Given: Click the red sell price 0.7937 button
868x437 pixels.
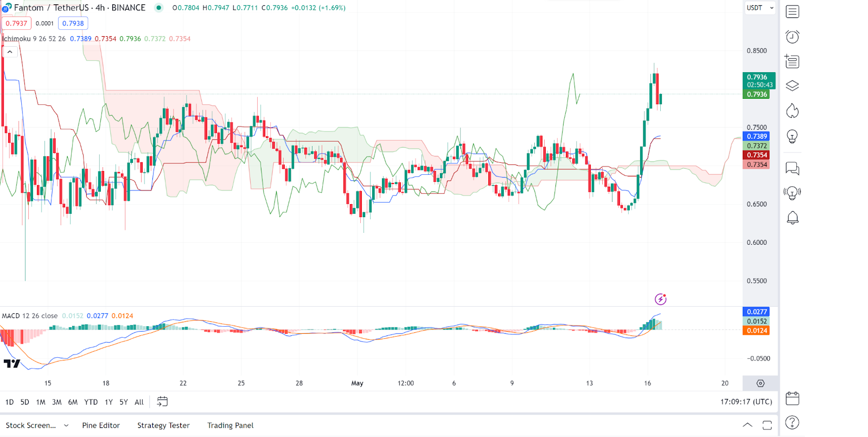Looking at the screenshot, I should coord(16,23).
